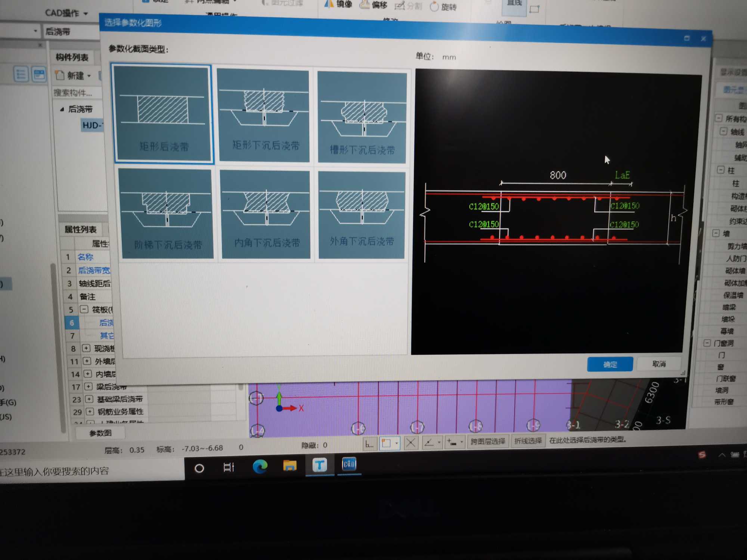Open the 后浇带 component type combo box
Image resolution: width=747 pixels, height=560 pixels.
tap(72, 32)
